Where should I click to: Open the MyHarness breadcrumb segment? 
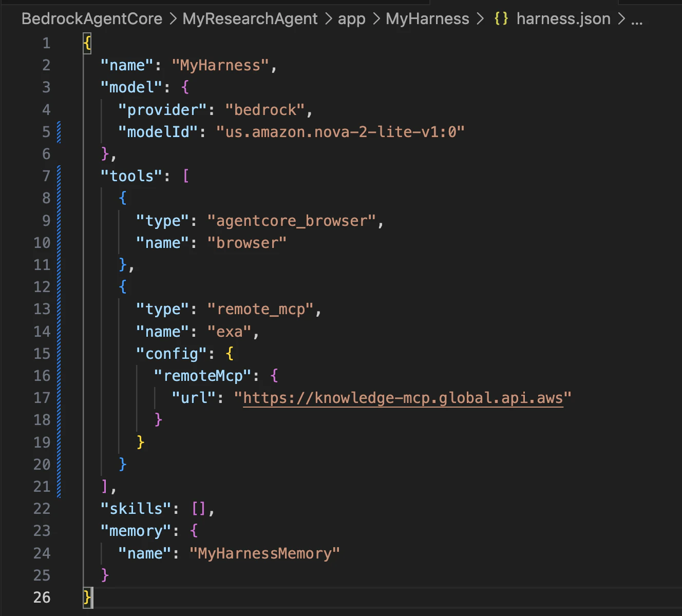(x=427, y=19)
